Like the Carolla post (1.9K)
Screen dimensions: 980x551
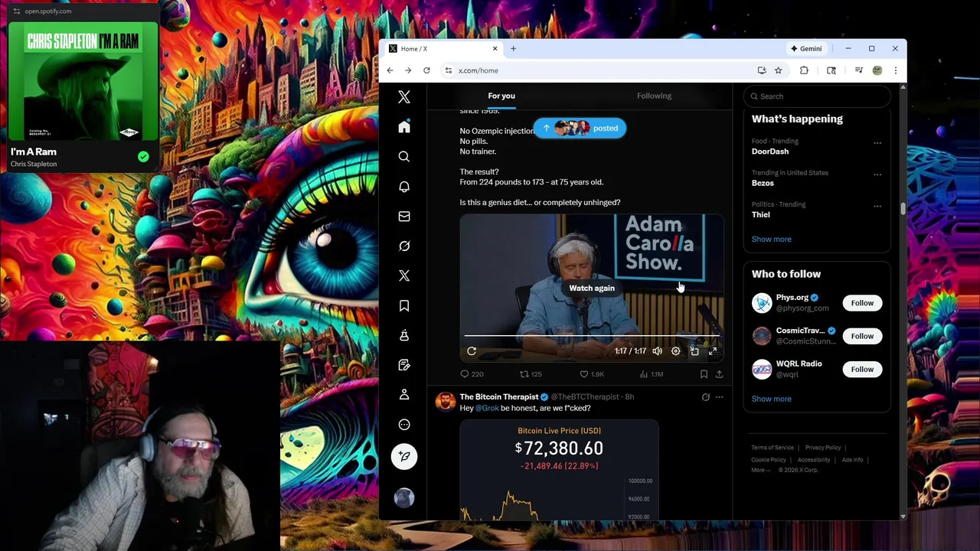click(x=591, y=374)
